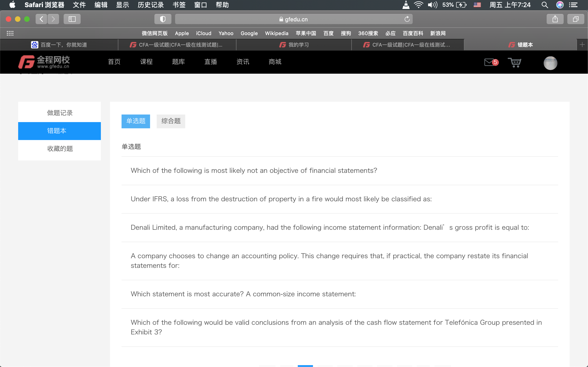The width and height of the screenshot is (588, 367).
Task: Open 收藏的题 in the sidebar
Action: pos(59,149)
